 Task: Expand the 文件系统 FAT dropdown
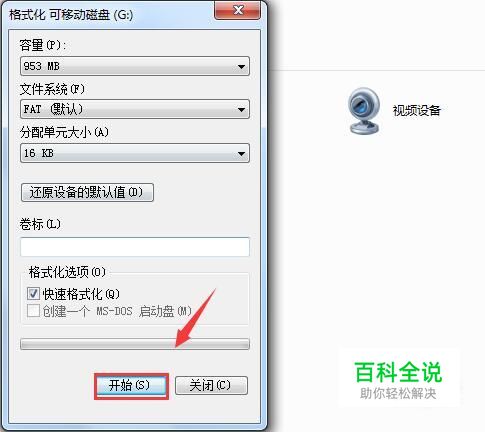coord(135,109)
